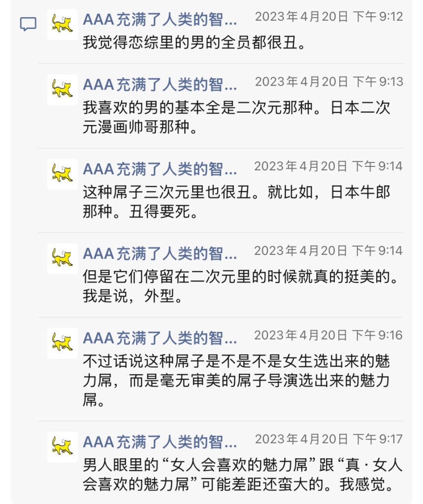This screenshot has width=423, height=504.
Task: Open the username on the 9:13 message
Action: [x=160, y=85]
